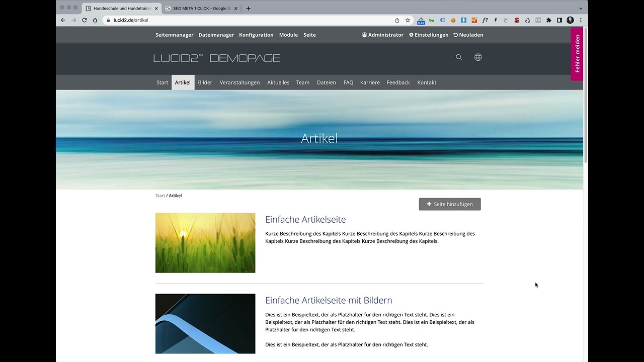Open the Feedback navigation item
Viewport: 644px width, 362px height.
click(x=398, y=82)
